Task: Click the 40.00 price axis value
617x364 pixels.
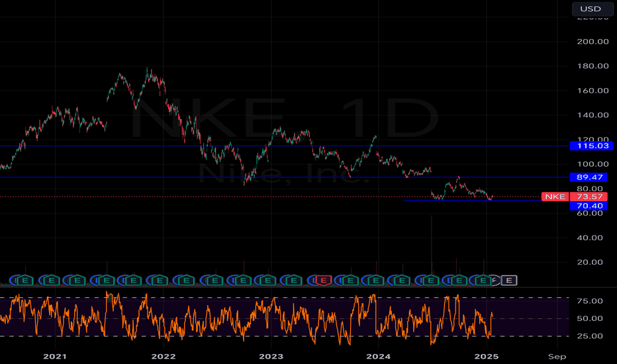Action: [589, 238]
